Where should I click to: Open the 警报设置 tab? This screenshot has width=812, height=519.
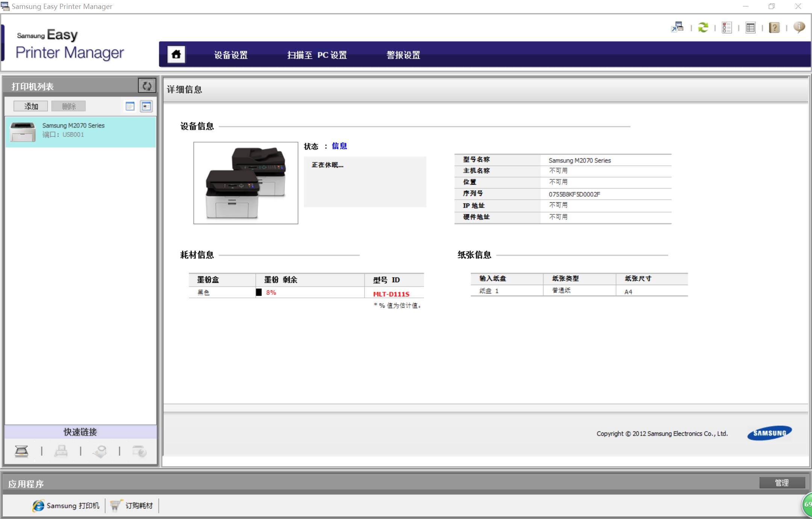(403, 55)
